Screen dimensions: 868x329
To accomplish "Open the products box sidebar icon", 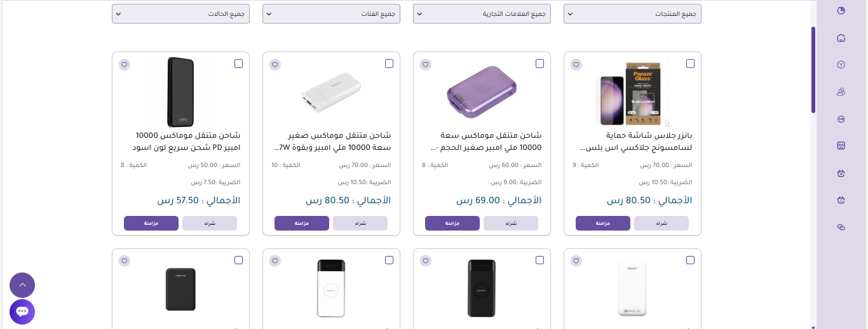I will point(841,65).
